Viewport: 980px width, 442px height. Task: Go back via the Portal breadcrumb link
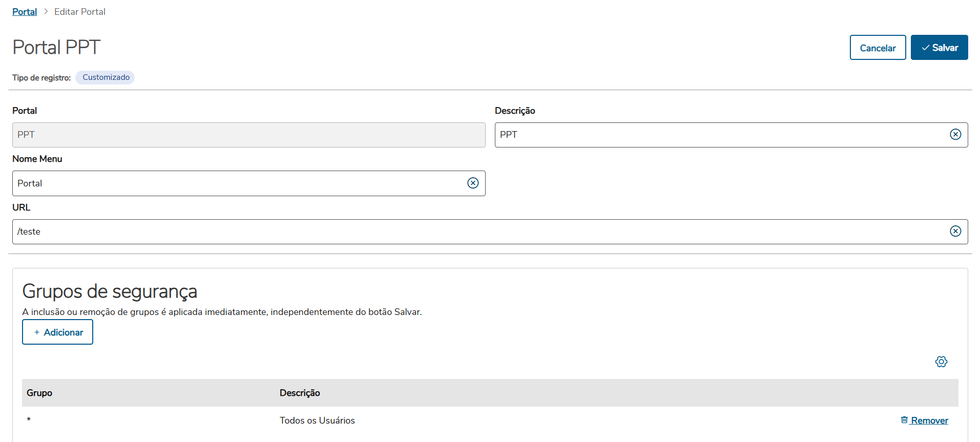click(25, 12)
